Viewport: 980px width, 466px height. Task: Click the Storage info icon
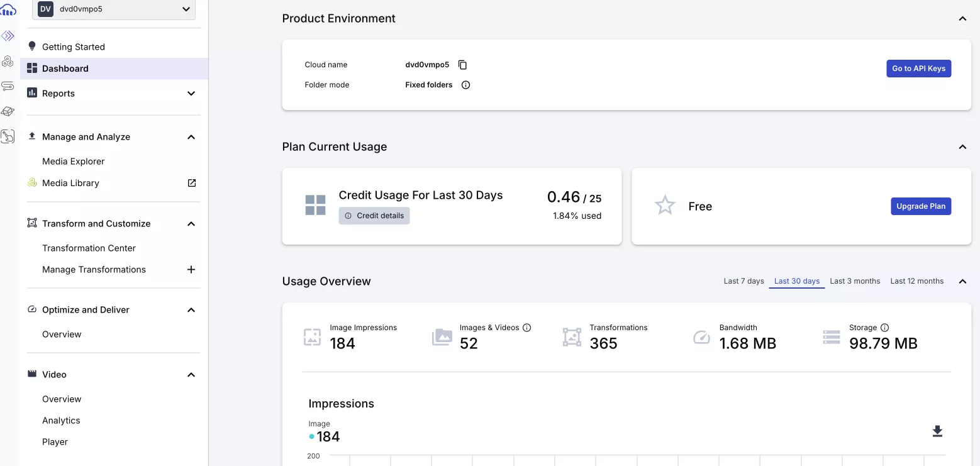[x=884, y=328]
